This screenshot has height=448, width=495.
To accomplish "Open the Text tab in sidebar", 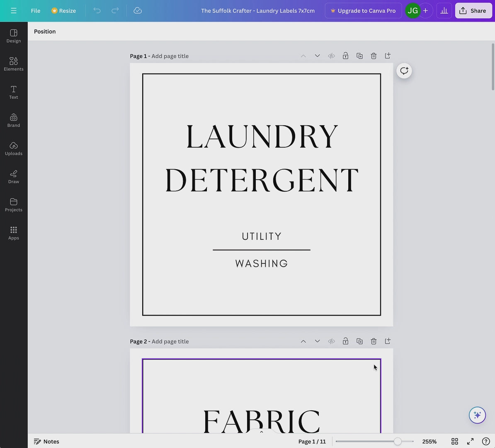I will tap(14, 92).
